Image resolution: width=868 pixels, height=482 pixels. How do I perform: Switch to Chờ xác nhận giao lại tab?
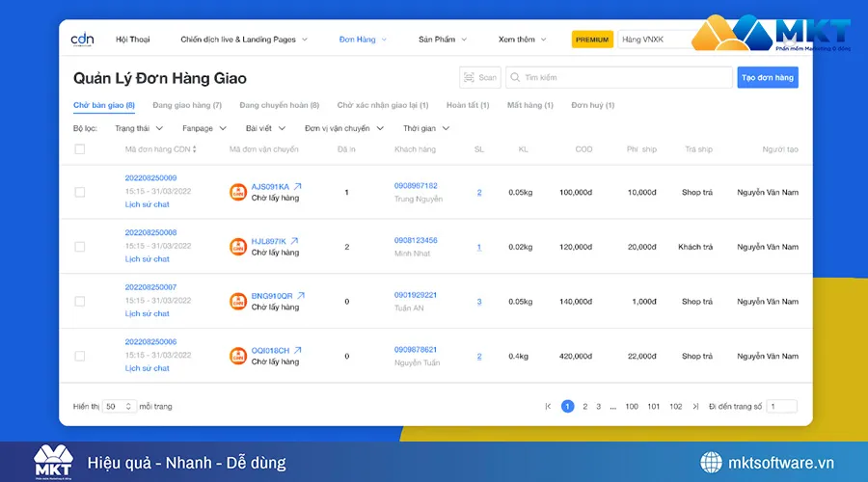tap(383, 105)
